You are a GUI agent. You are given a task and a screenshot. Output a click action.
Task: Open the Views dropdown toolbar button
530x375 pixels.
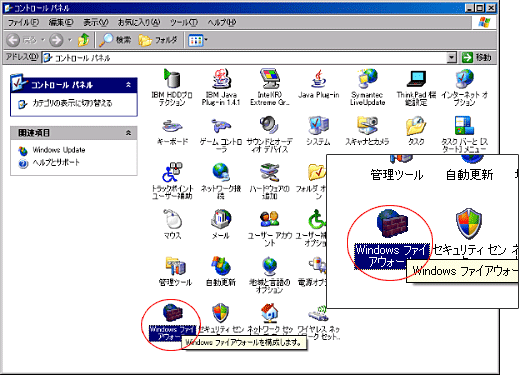click(x=198, y=40)
